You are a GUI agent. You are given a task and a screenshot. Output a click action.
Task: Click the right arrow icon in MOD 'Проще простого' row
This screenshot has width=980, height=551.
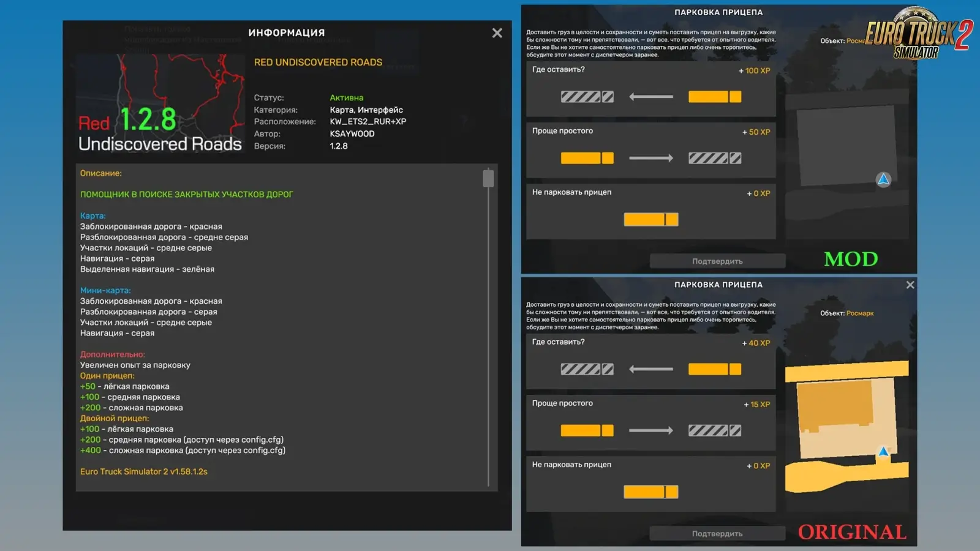click(651, 158)
